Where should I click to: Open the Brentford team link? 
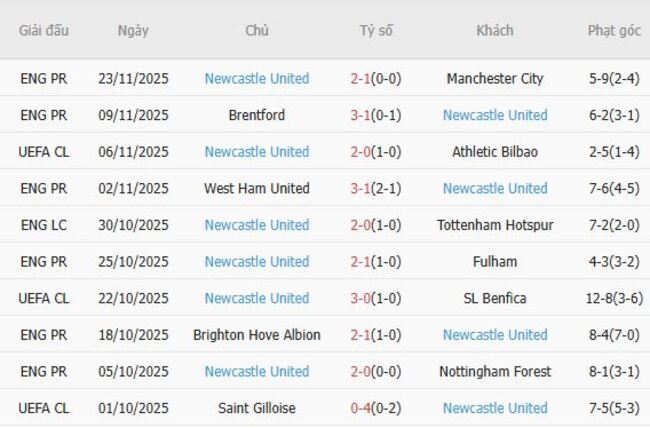point(257,115)
